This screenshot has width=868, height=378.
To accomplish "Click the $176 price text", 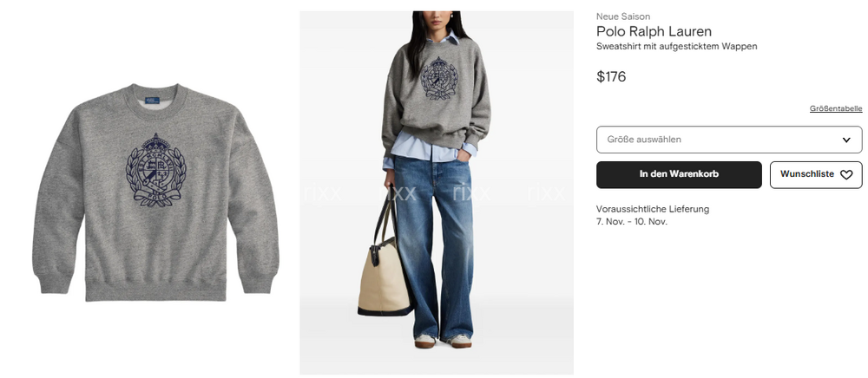I will click(x=611, y=77).
